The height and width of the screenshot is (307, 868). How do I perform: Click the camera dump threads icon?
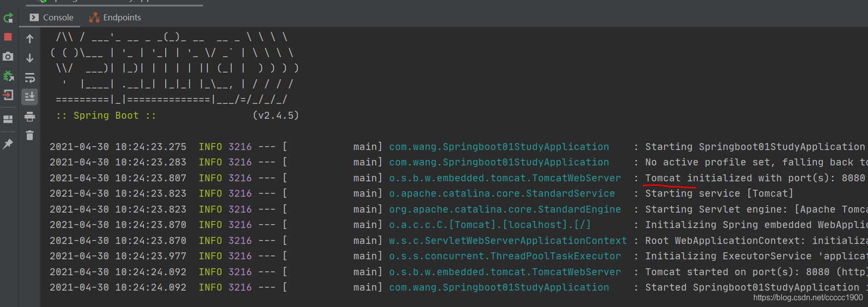(8, 56)
